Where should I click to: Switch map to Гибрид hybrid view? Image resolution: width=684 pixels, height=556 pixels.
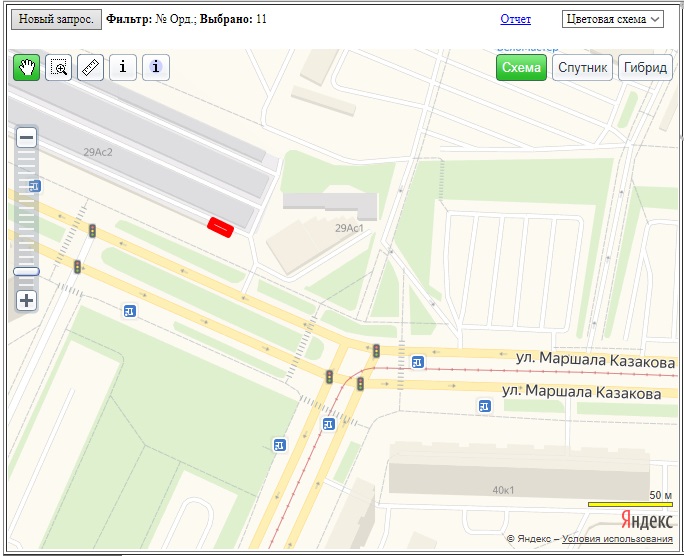645,67
